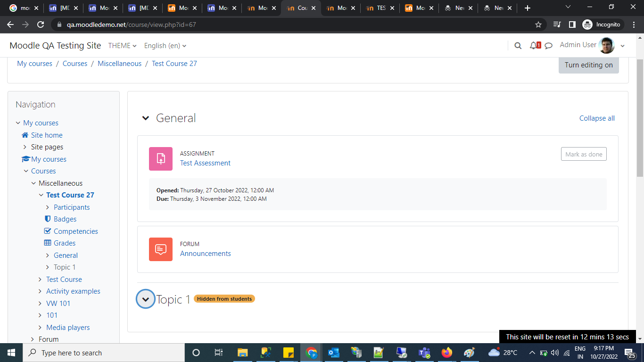The image size is (644, 362).
Task: Open Test Course in navigation tree
Action: coord(64,280)
